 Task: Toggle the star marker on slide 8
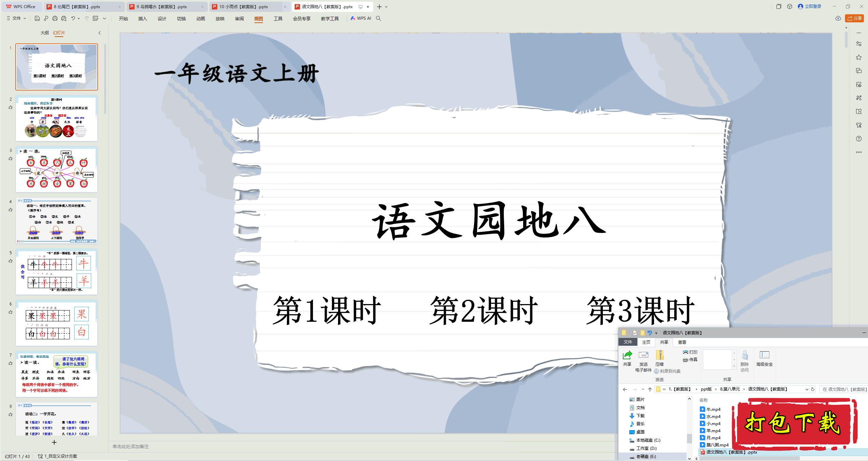11,415
